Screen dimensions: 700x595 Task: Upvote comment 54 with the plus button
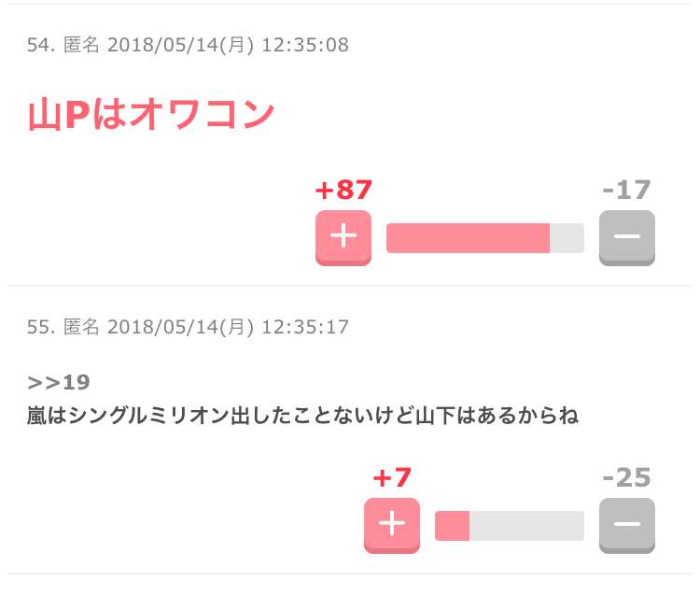pos(343,238)
